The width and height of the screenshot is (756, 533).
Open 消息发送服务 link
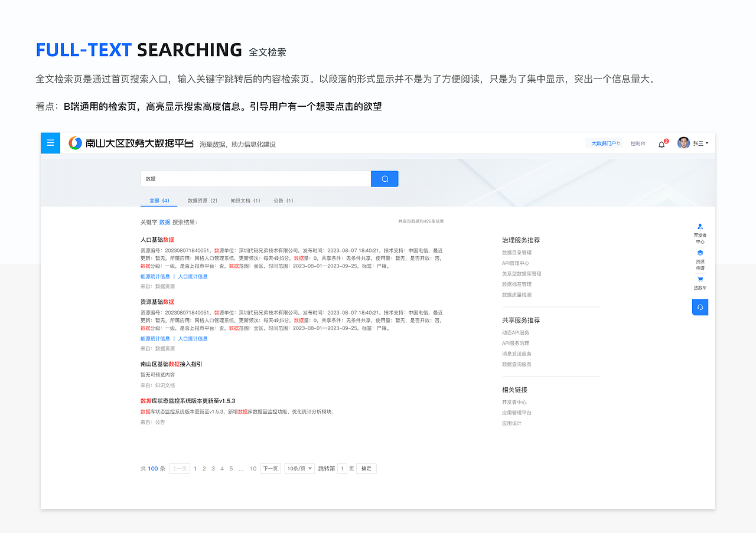click(x=517, y=354)
